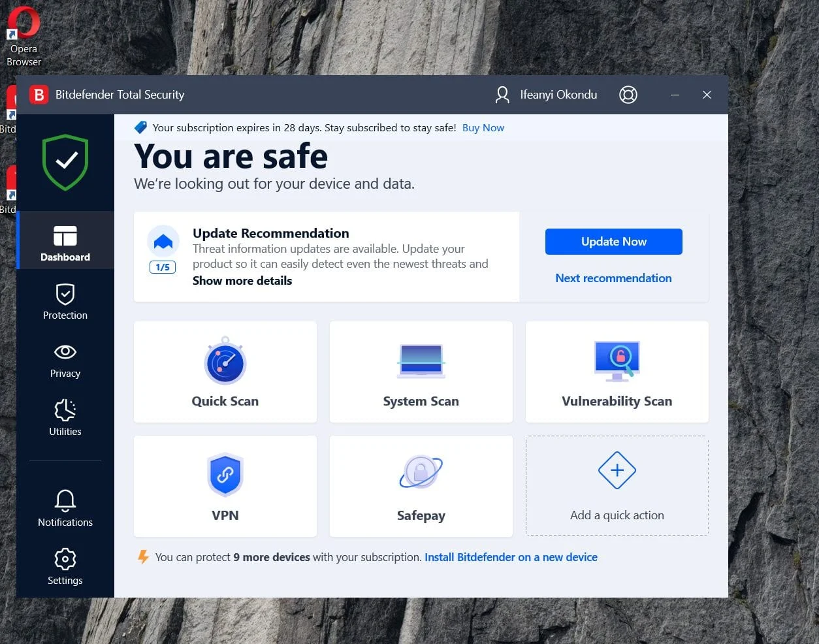Open the Quick Scan tile
This screenshot has width=819, height=644.
click(225, 372)
